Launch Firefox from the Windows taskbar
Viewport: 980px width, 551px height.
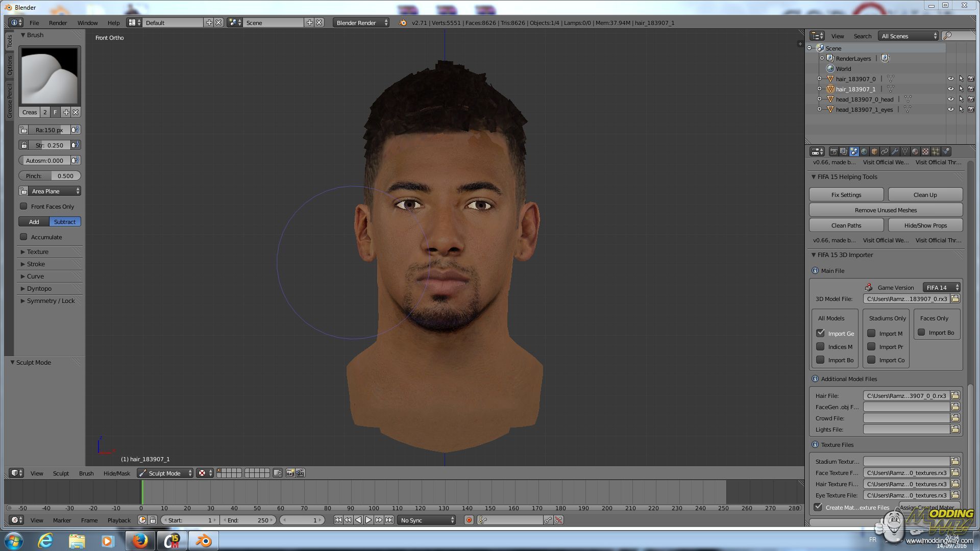point(140,541)
